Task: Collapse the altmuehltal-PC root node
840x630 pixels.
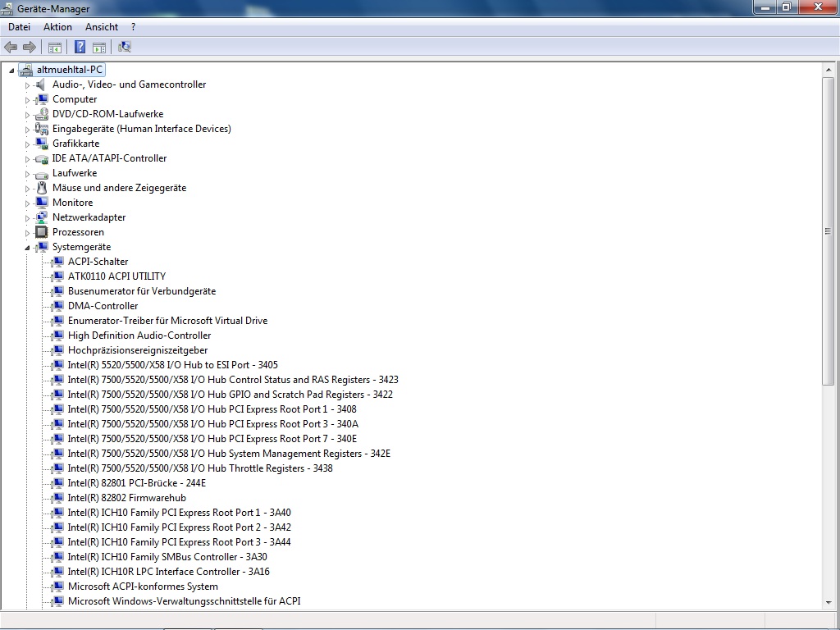Action: [11, 71]
